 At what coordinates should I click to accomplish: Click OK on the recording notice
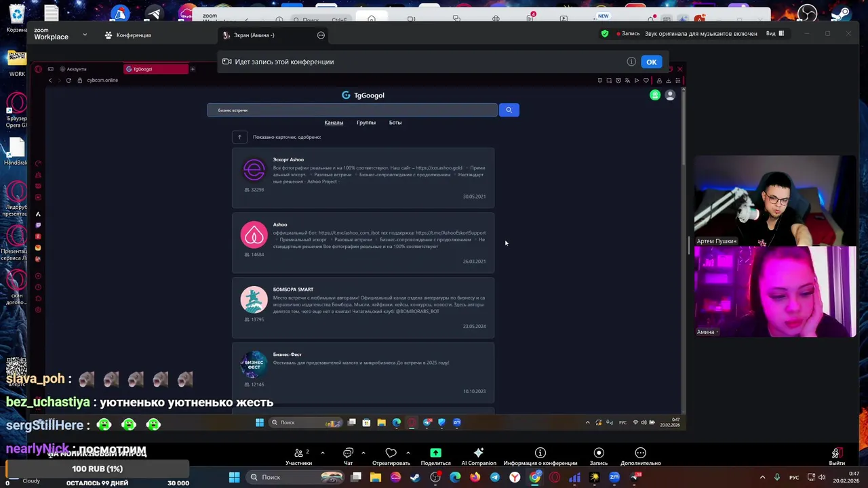pos(651,62)
